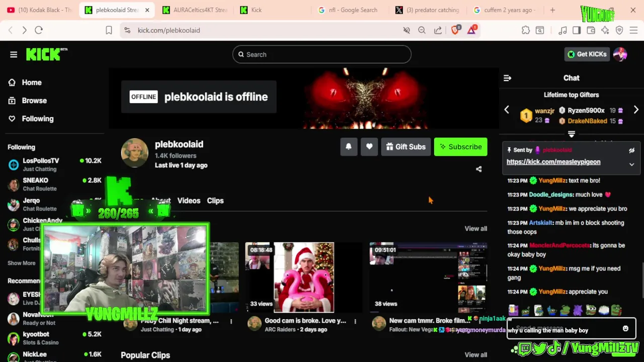Open the Brave Wallet icon

pyautogui.click(x=591, y=30)
